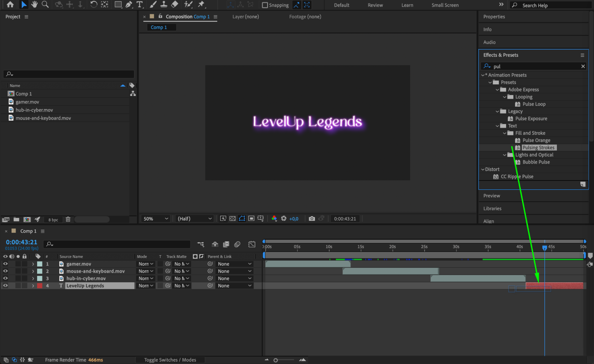
Task: Select the Zoom magnifier tool
Action: pyautogui.click(x=45, y=4)
